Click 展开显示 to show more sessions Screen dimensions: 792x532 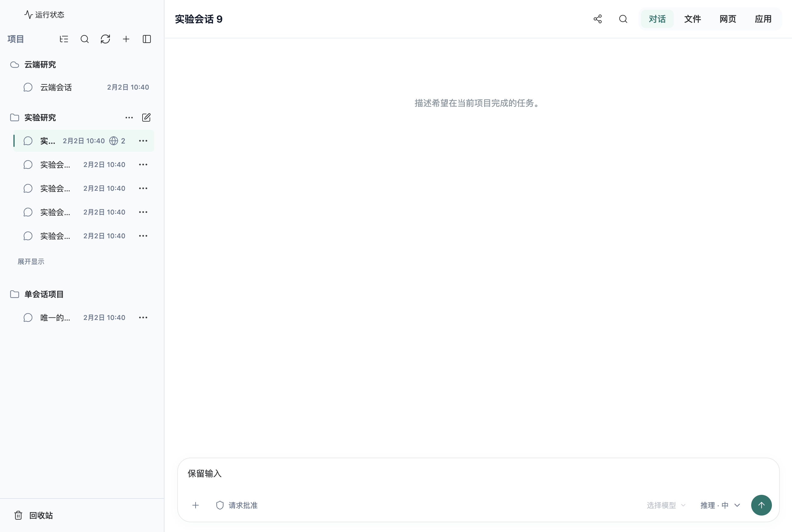(31, 262)
